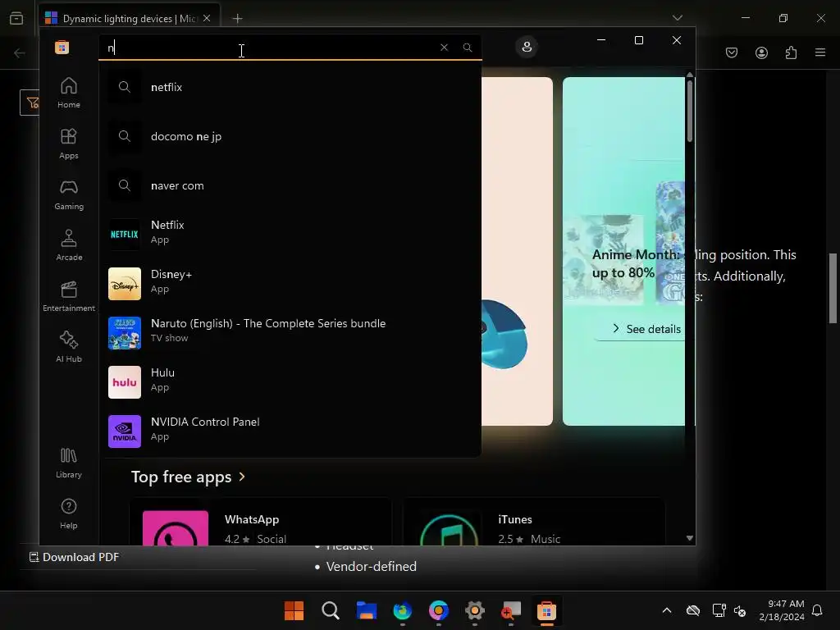Open the browser tab view icon
This screenshot has width=840, height=630.
16,18
